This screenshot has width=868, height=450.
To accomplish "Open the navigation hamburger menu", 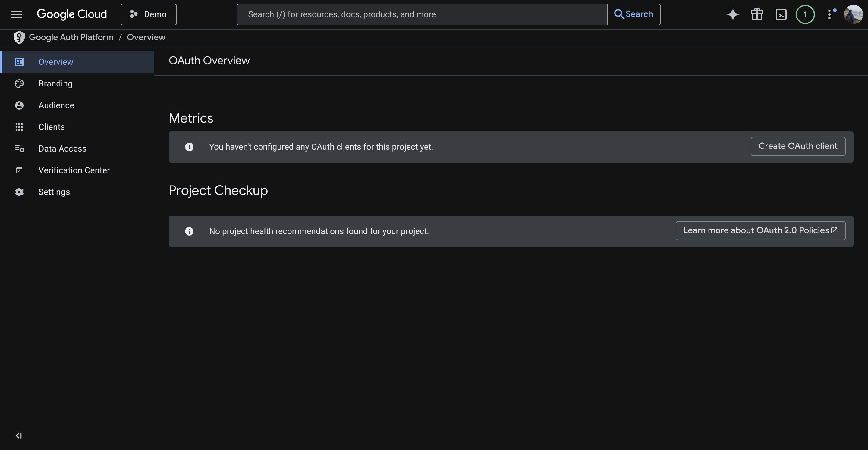I will click(17, 14).
